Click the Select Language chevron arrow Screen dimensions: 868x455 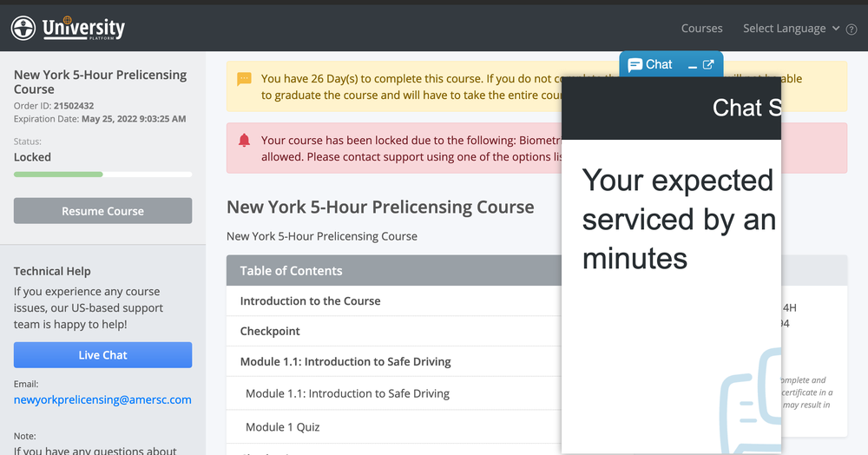coord(836,29)
